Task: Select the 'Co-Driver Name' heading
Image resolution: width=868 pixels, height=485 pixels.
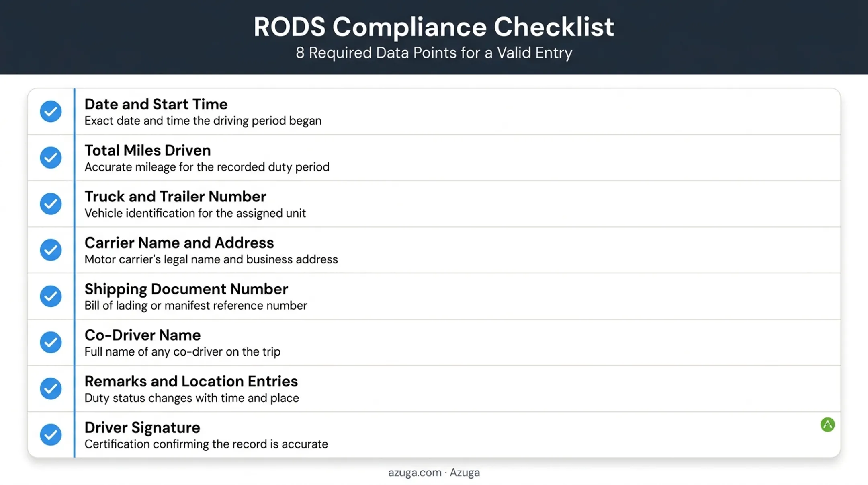Action: click(142, 335)
